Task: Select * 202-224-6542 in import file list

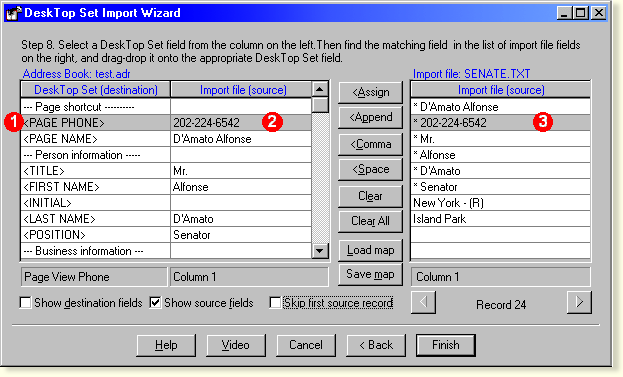Action: (501, 123)
